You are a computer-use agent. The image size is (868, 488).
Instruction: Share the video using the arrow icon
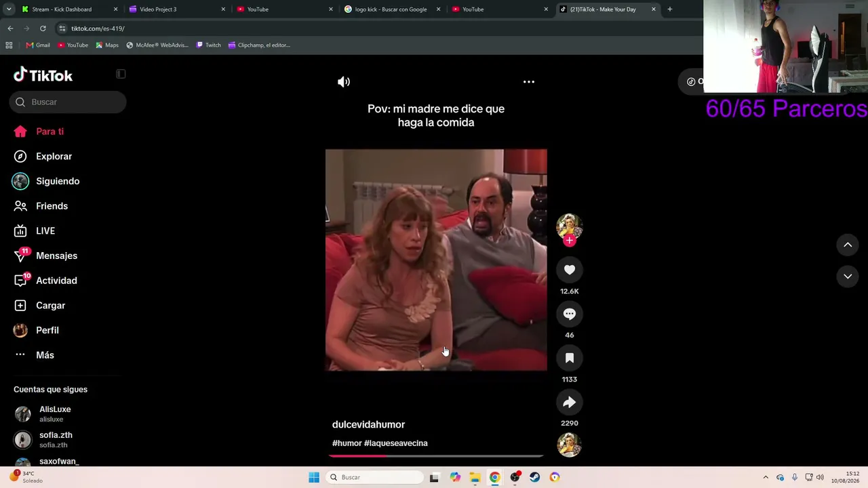point(570,402)
